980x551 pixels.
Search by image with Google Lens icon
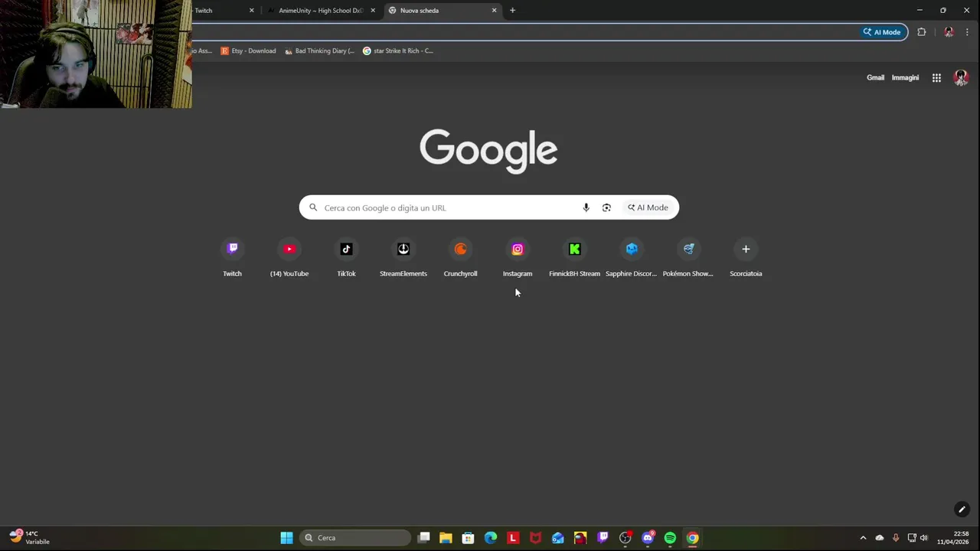point(606,207)
